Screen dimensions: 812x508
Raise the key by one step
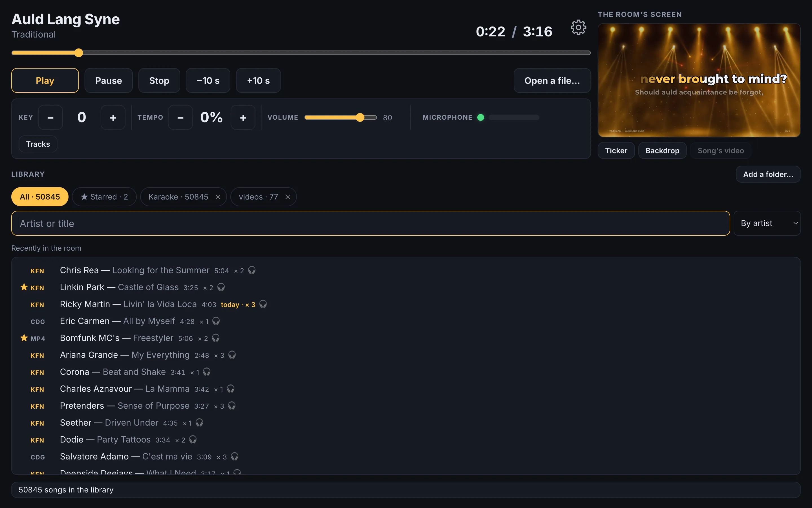113,118
